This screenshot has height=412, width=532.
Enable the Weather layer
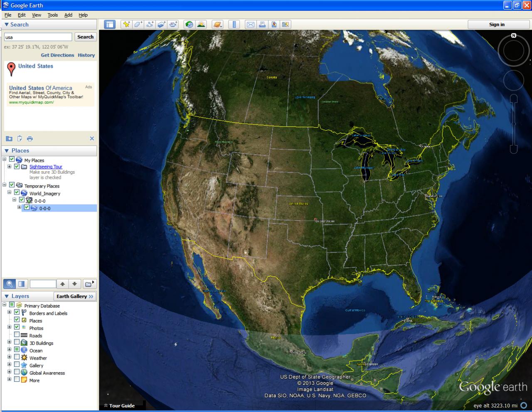[x=17, y=358]
